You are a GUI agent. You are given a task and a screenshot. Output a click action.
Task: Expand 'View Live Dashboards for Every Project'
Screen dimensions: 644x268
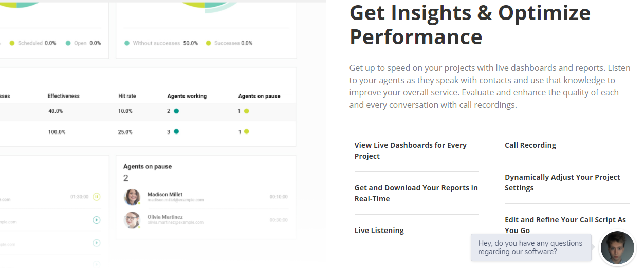[x=410, y=150]
